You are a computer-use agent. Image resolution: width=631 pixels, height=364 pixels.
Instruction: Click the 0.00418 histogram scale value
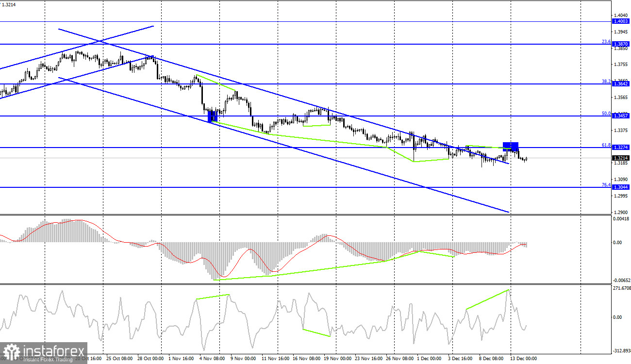click(x=621, y=219)
